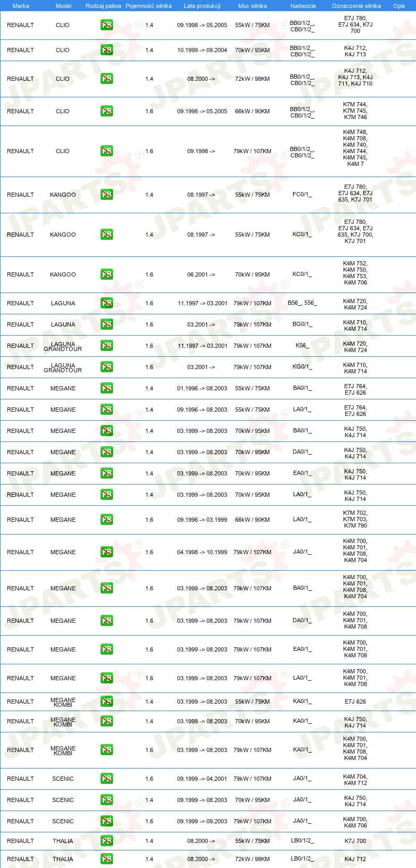This screenshot has height=868, width=416.
Task: Select engine codes K7M 744, K7M 745, K7M 746
Action: point(355,111)
